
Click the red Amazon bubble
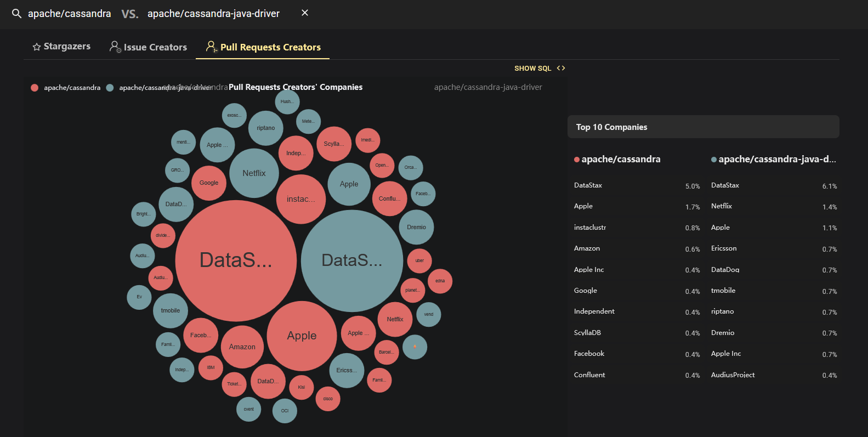(242, 347)
